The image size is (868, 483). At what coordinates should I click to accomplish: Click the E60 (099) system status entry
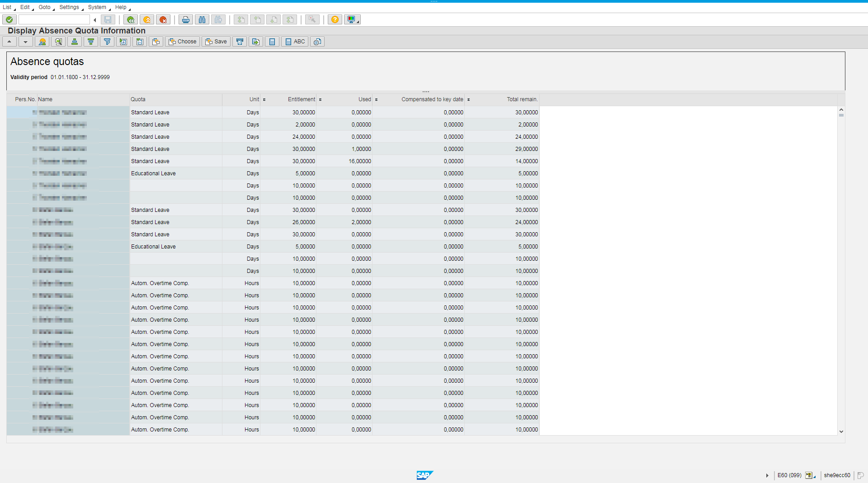point(789,475)
